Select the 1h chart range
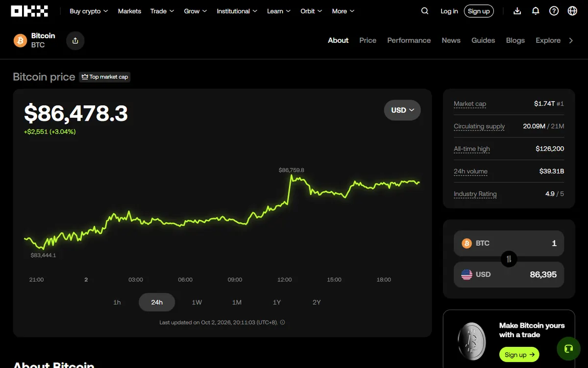This screenshot has width=588, height=368. coord(117,302)
